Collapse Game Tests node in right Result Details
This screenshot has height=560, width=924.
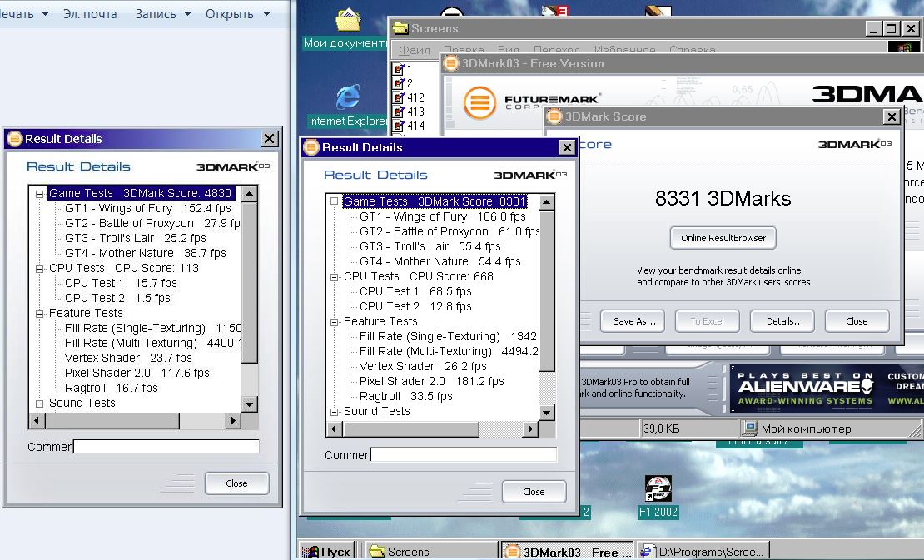334,201
